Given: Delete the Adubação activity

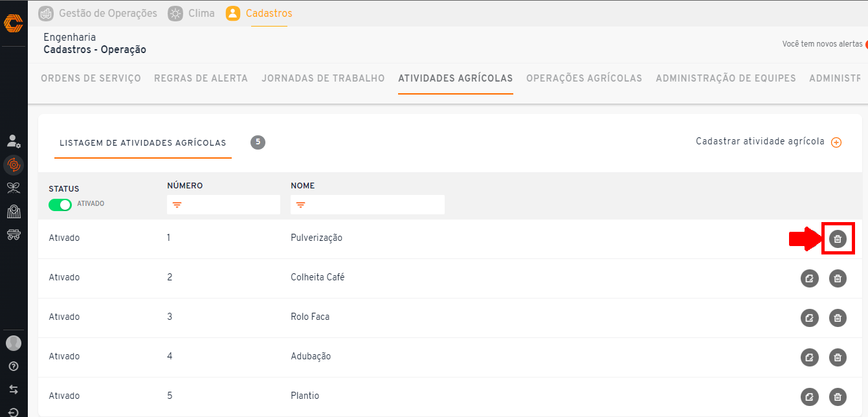Looking at the screenshot, I should tap(838, 357).
